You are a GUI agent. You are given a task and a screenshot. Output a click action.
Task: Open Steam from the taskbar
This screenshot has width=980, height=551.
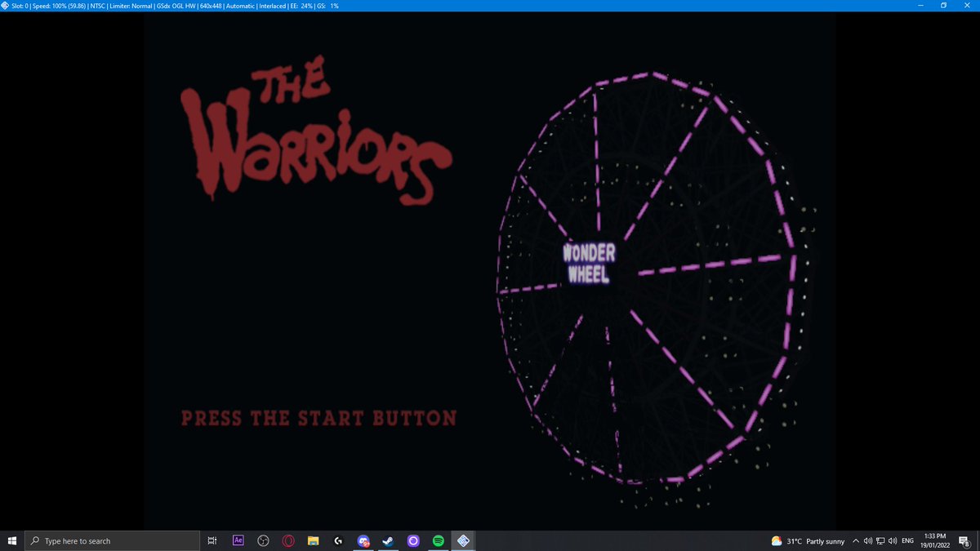(388, 540)
